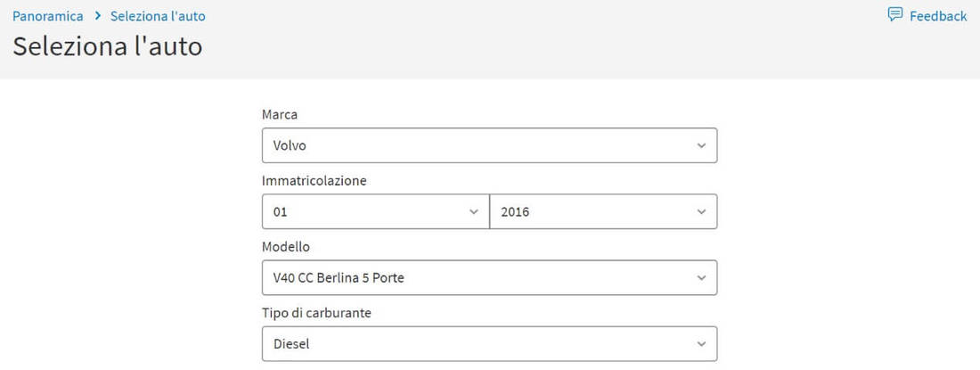980x370 pixels.
Task: Open the registration month dropdown showing 01
Action: [376, 212]
